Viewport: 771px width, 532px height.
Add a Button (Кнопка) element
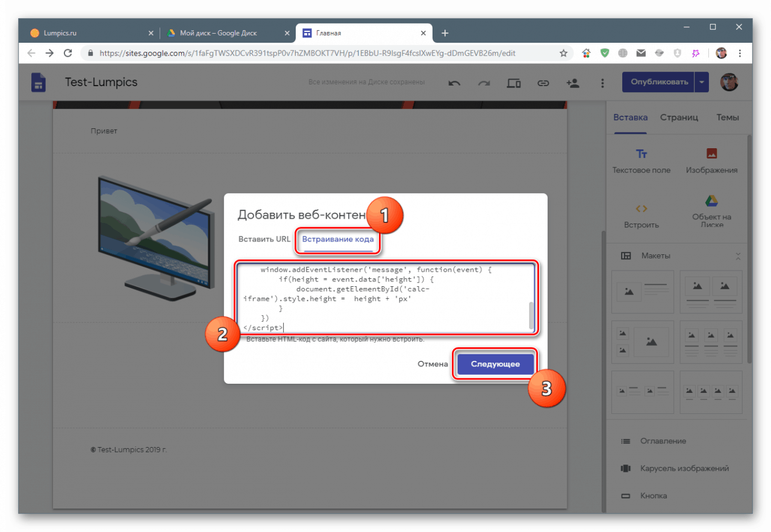tap(644, 496)
